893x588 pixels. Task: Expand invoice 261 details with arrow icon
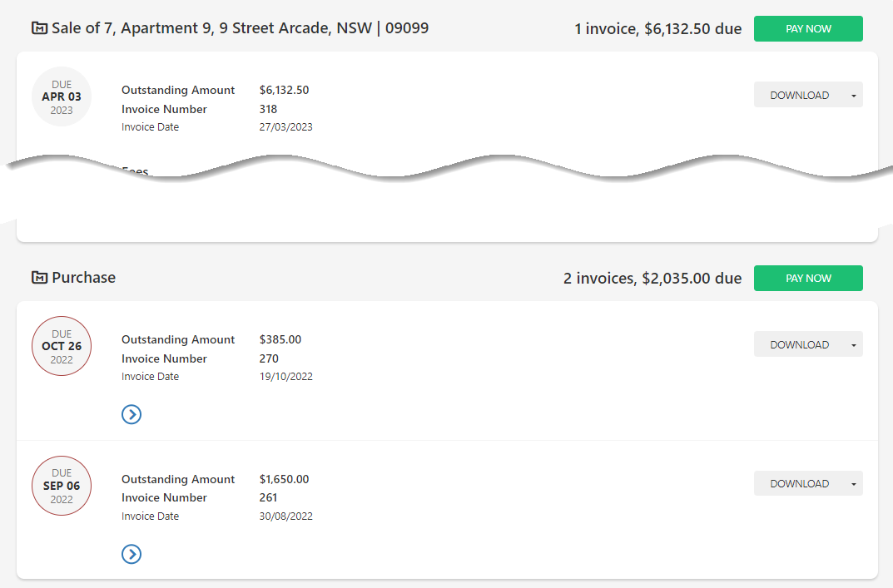tap(131, 554)
